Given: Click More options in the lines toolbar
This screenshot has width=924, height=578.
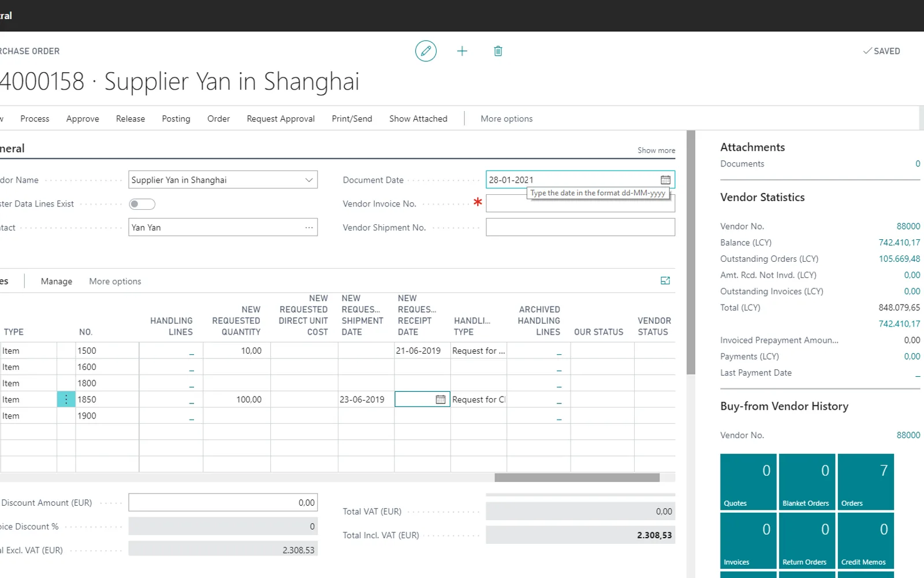Looking at the screenshot, I should pyautogui.click(x=115, y=281).
